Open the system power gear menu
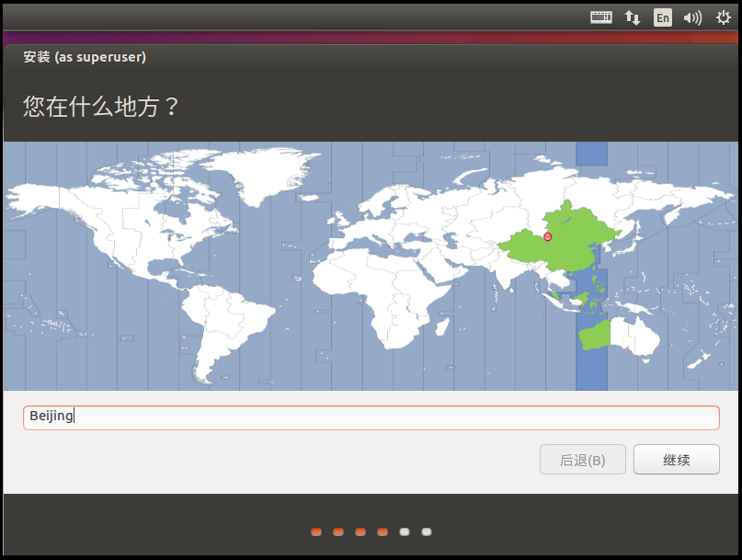This screenshot has height=560, width=742. pyautogui.click(x=723, y=18)
